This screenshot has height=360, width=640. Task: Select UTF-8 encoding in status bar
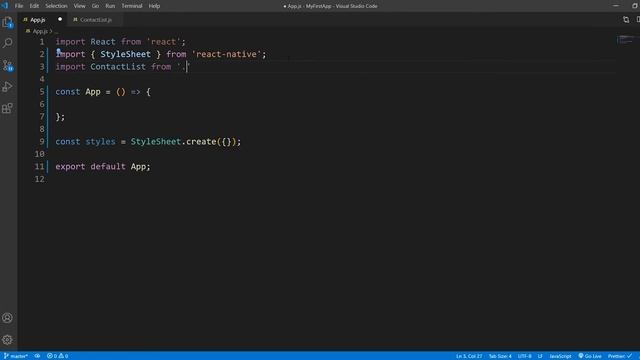(524, 356)
